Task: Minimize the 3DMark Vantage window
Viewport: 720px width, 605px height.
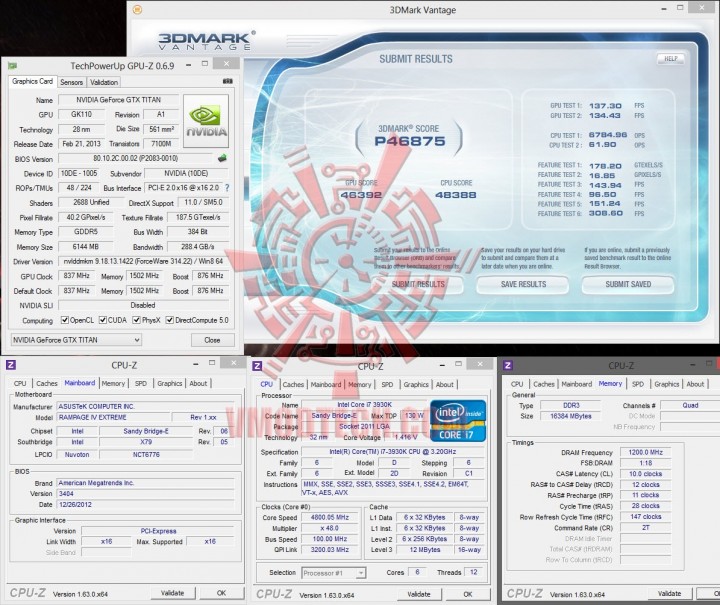Action: [664, 9]
